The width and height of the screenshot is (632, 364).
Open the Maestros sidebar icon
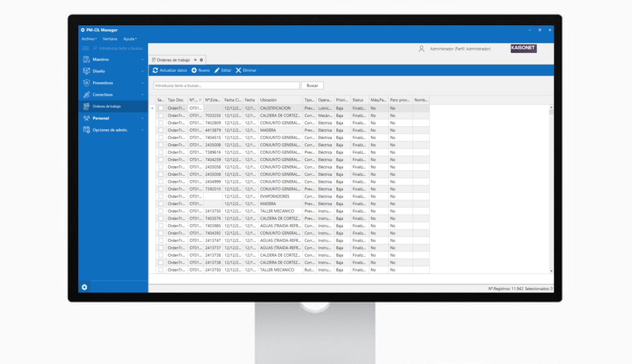pos(87,59)
